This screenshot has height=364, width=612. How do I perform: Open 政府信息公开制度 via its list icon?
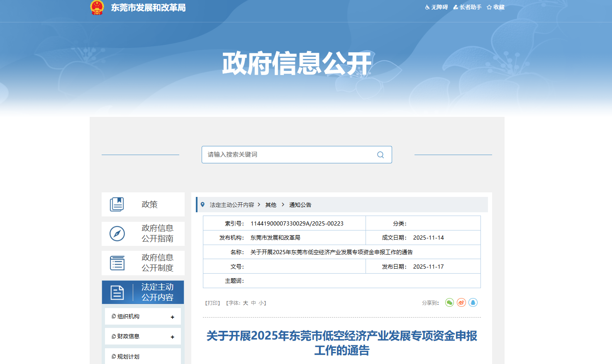(x=118, y=262)
